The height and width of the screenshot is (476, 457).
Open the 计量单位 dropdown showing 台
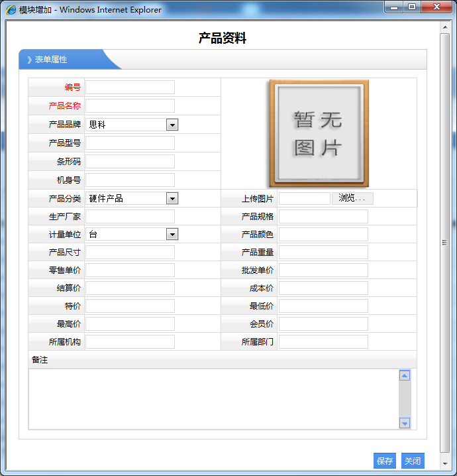pos(132,234)
